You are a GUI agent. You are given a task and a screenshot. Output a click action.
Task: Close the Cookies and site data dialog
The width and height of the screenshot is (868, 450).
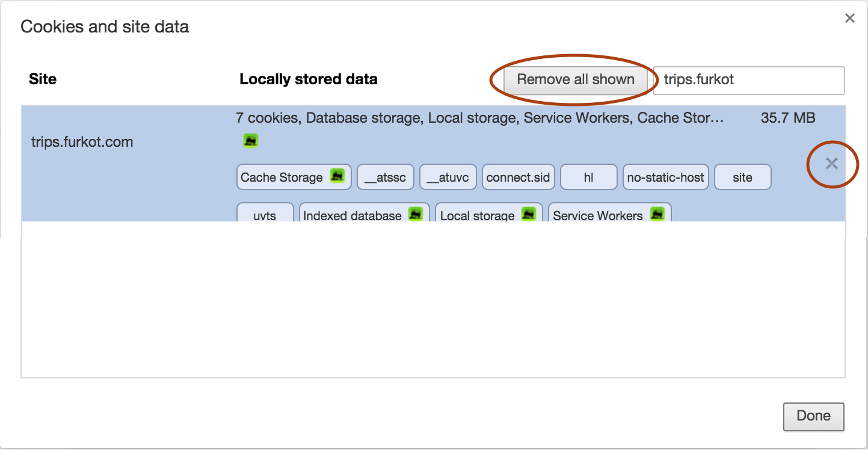coord(849,18)
